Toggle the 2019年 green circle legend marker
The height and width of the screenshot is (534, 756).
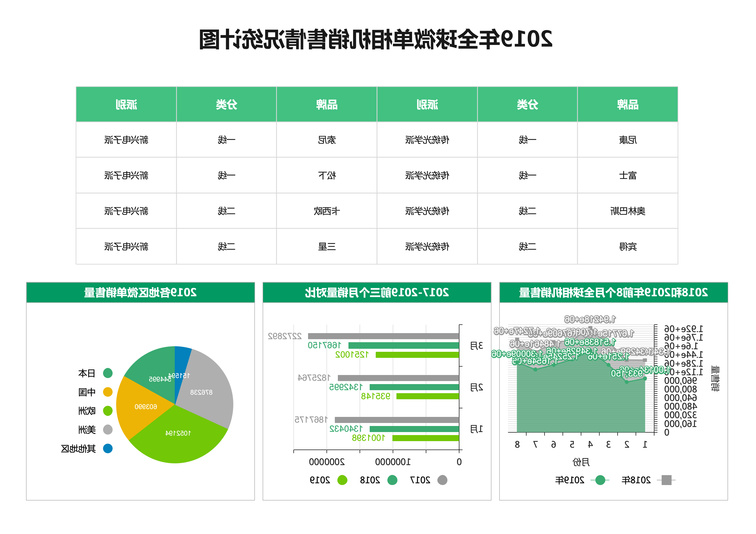coord(600,480)
